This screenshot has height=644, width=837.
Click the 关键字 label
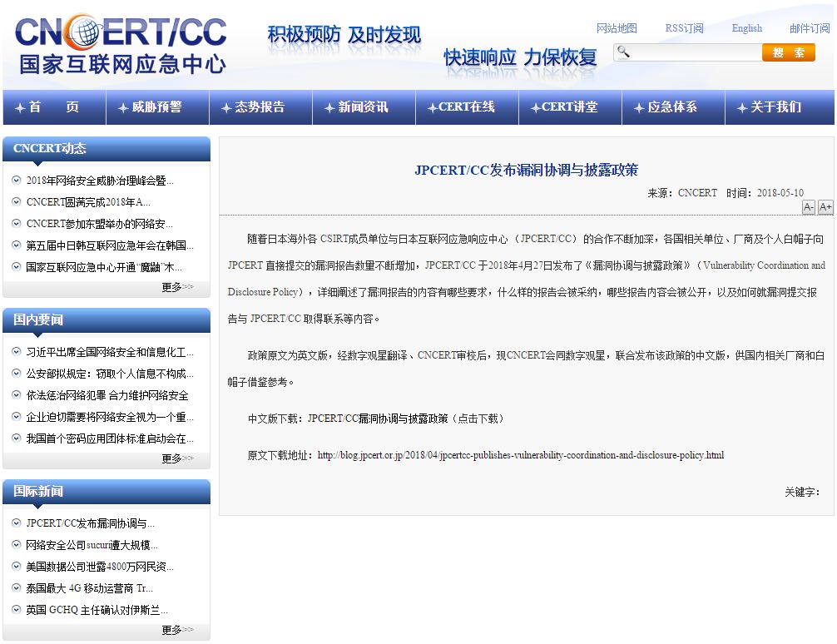pyautogui.click(x=802, y=492)
